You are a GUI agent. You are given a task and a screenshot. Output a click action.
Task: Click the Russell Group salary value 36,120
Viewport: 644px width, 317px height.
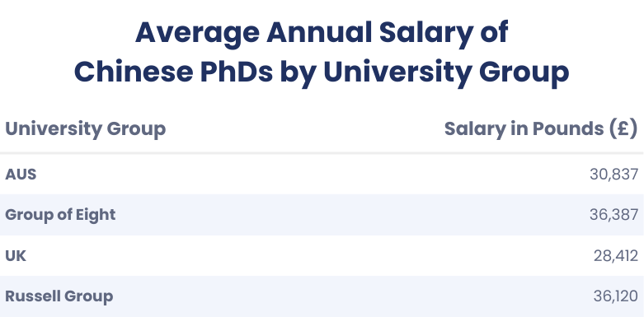[x=616, y=296]
